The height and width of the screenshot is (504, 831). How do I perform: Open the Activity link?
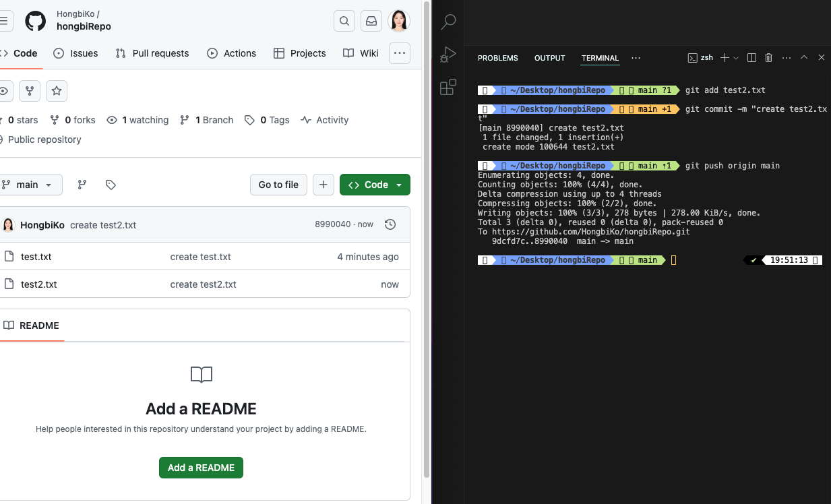[x=325, y=120]
